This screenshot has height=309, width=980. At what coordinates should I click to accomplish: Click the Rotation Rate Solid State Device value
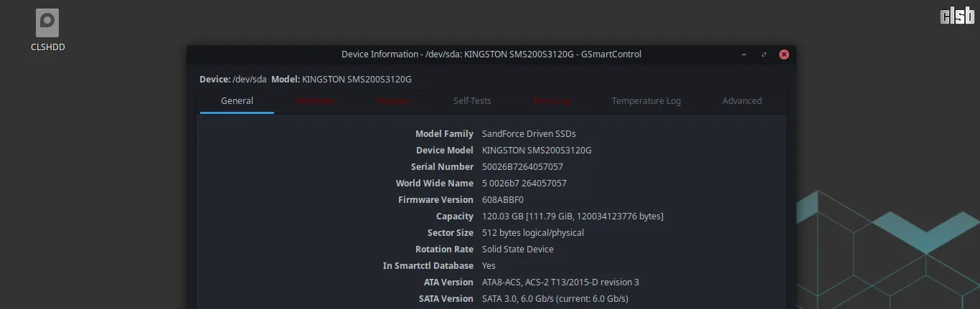pos(517,249)
